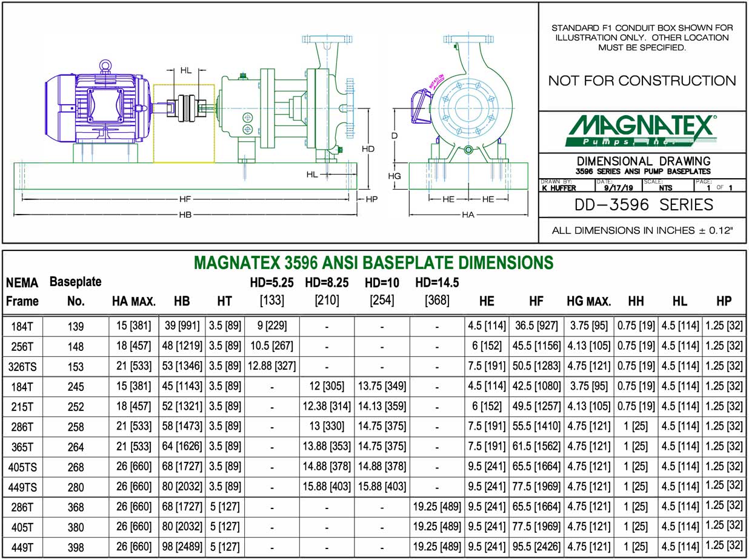Click the HD value "10.5 [267]"
The width and height of the screenshot is (749, 560).
pyautogui.click(x=272, y=345)
